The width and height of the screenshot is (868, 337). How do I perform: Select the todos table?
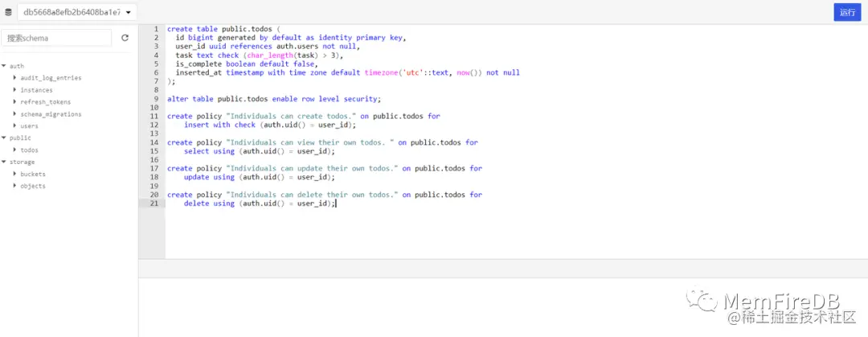tap(30, 150)
